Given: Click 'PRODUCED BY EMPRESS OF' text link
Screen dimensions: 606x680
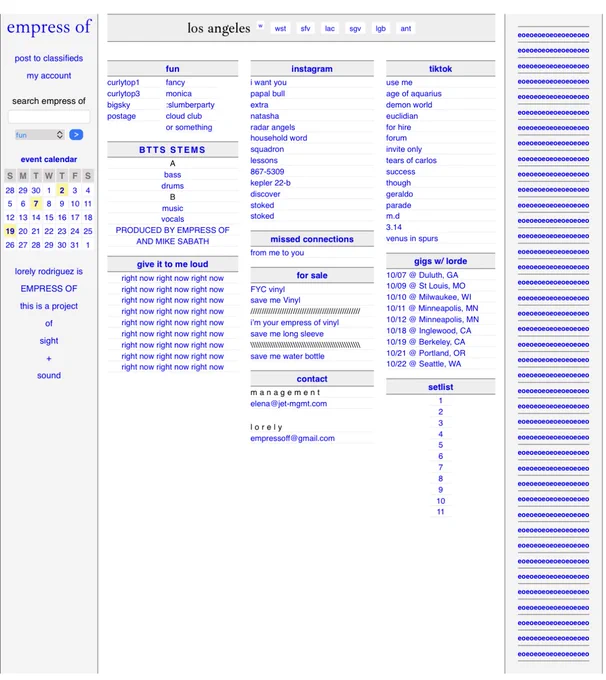Looking at the screenshot, I should pyautogui.click(x=173, y=230).
